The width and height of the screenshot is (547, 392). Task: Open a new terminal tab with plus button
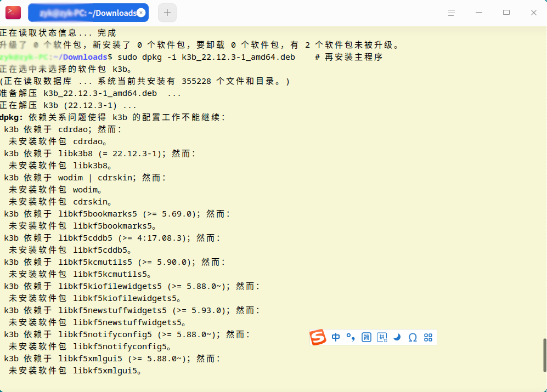pyautogui.click(x=167, y=13)
